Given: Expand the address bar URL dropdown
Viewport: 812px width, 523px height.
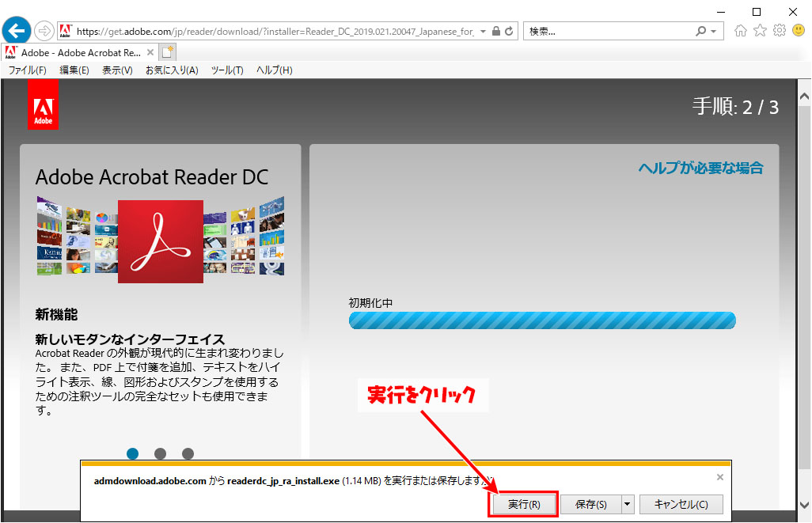Looking at the screenshot, I should (x=483, y=31).
